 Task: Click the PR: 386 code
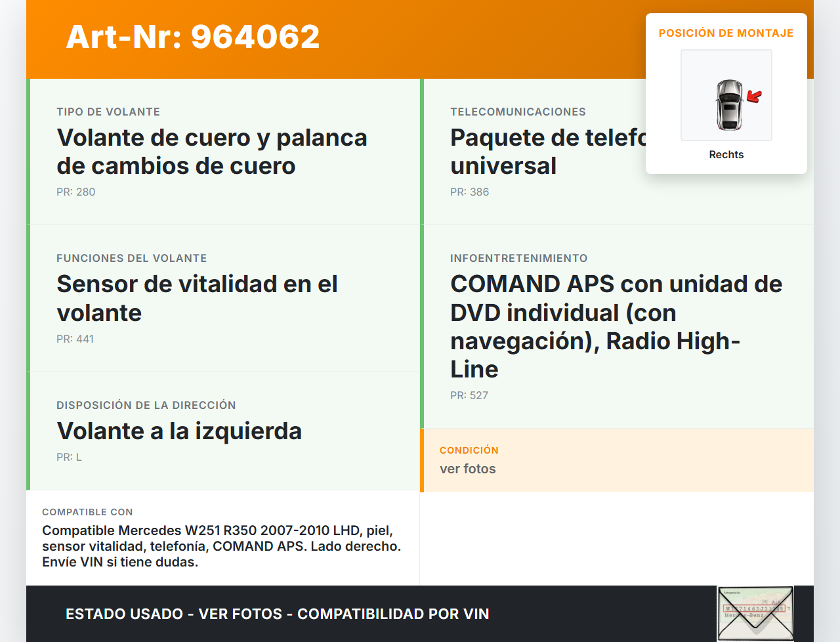(470, 192)
